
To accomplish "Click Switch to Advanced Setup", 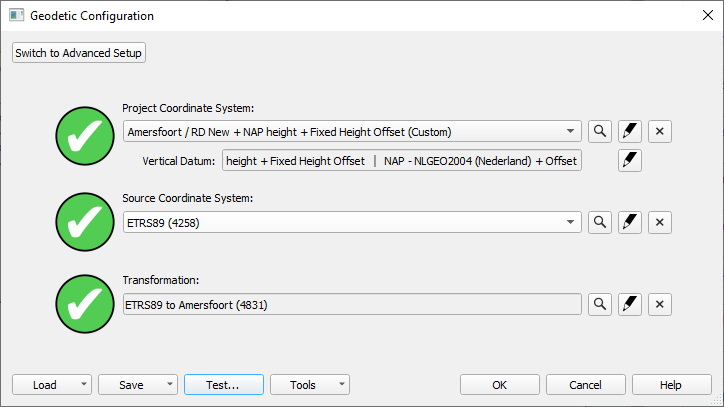I will [x=79, y=53].
